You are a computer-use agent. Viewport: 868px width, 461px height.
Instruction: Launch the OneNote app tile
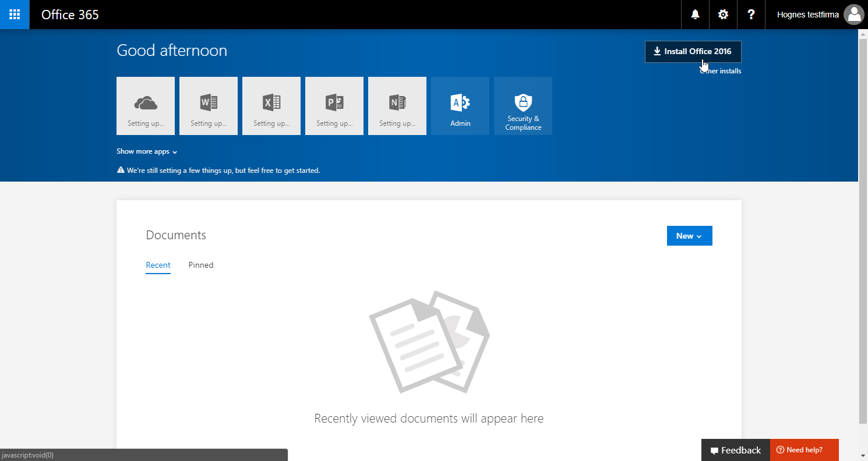pos(397,106)
